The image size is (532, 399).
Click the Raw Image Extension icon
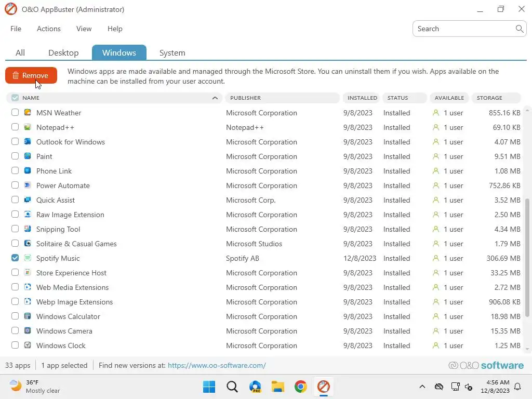[28, 215]
